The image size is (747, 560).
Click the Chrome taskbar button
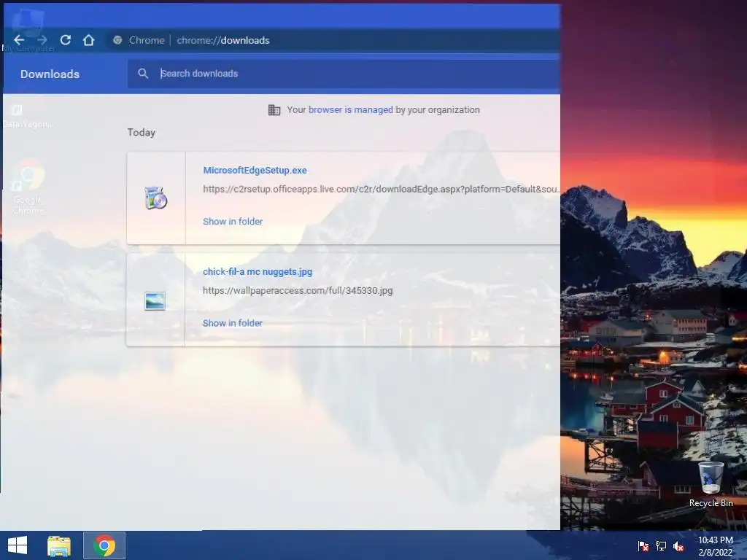pos(104,545)
